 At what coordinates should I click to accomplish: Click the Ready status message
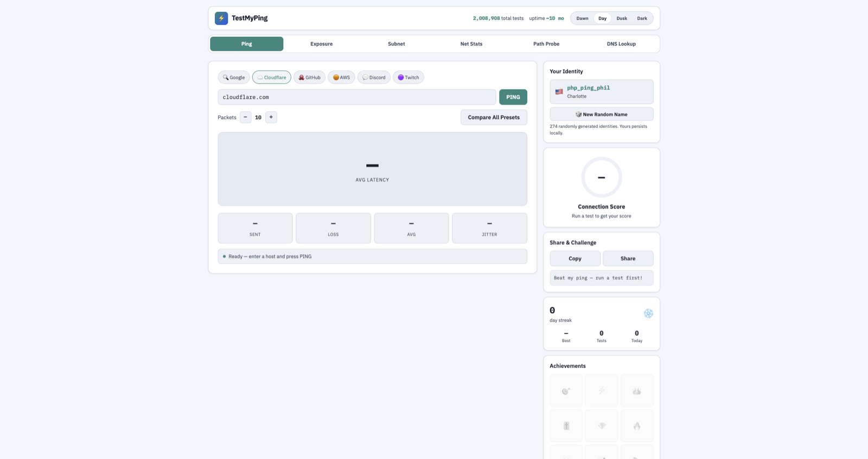(270, 256)
